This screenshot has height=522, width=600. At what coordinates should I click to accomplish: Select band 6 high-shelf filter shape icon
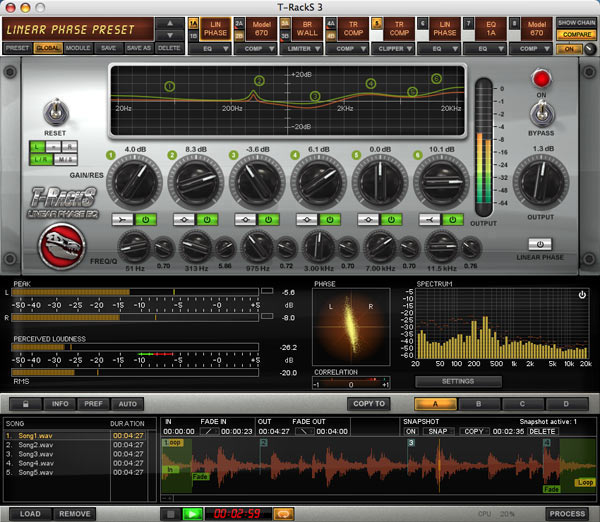(431, 219)
